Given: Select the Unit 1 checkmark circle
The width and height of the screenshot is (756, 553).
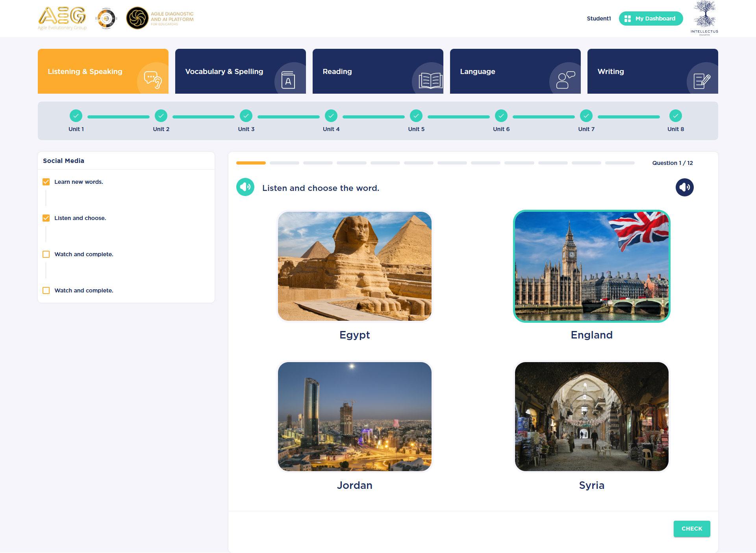Looking at the screenshot, I should coord(76,116).
